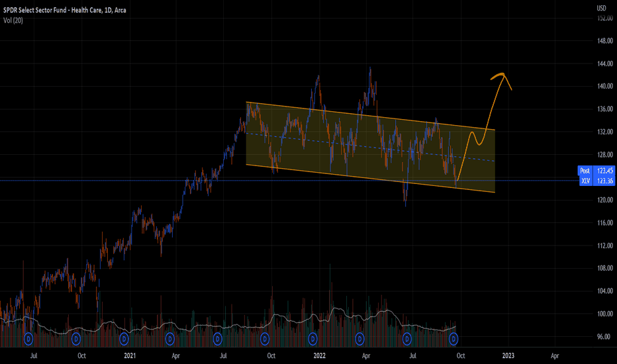Click the 120.00 price axis label

pyautogui.click(x=605, y=200)
